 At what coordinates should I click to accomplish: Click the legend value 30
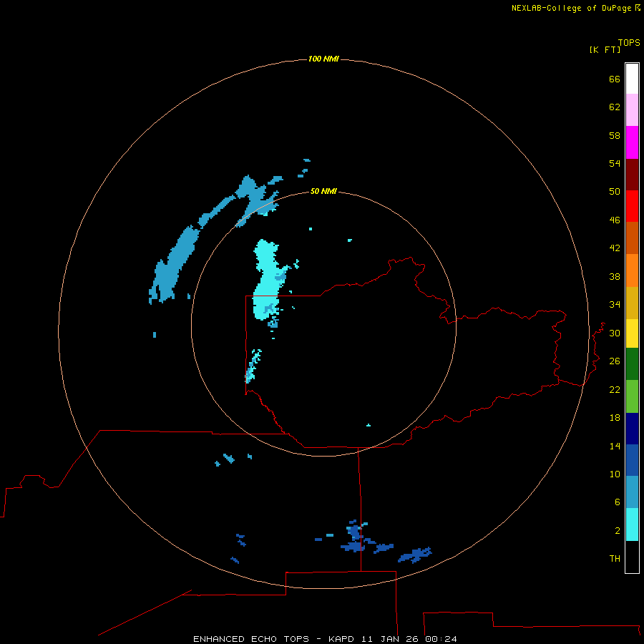coord(615,333)
